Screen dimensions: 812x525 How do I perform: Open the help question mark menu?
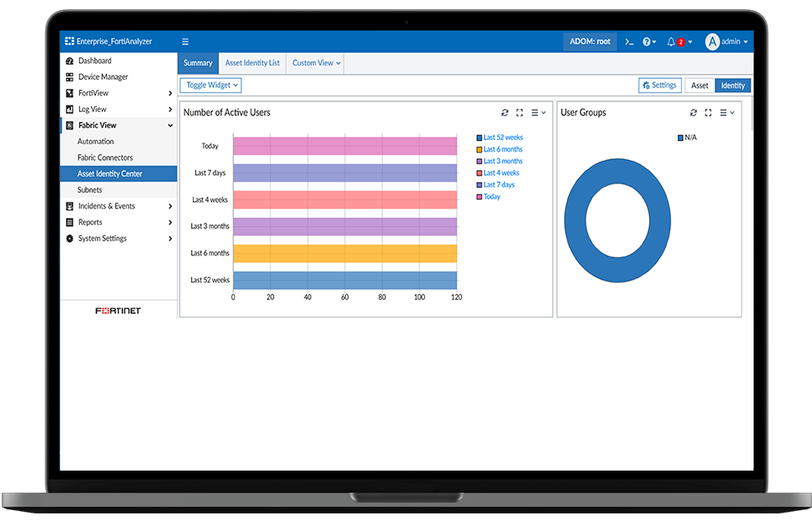(x=649, y=41)
